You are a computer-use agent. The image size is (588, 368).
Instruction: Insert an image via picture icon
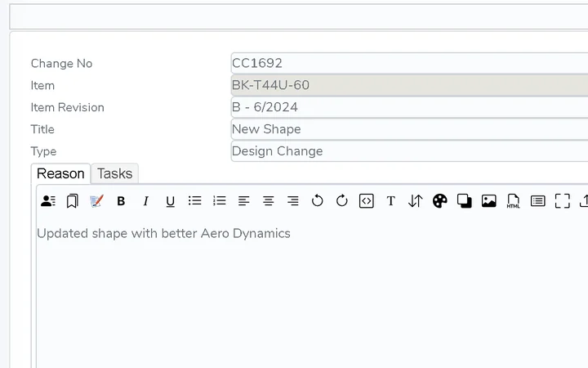click(x=489, y=201)
